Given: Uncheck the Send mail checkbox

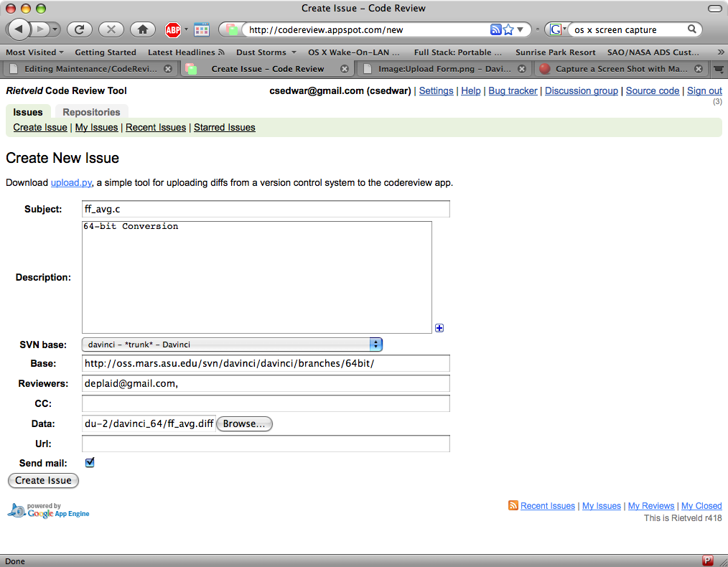Looking at the screenshot, I should pyautogui.click(x=90, y=463).
